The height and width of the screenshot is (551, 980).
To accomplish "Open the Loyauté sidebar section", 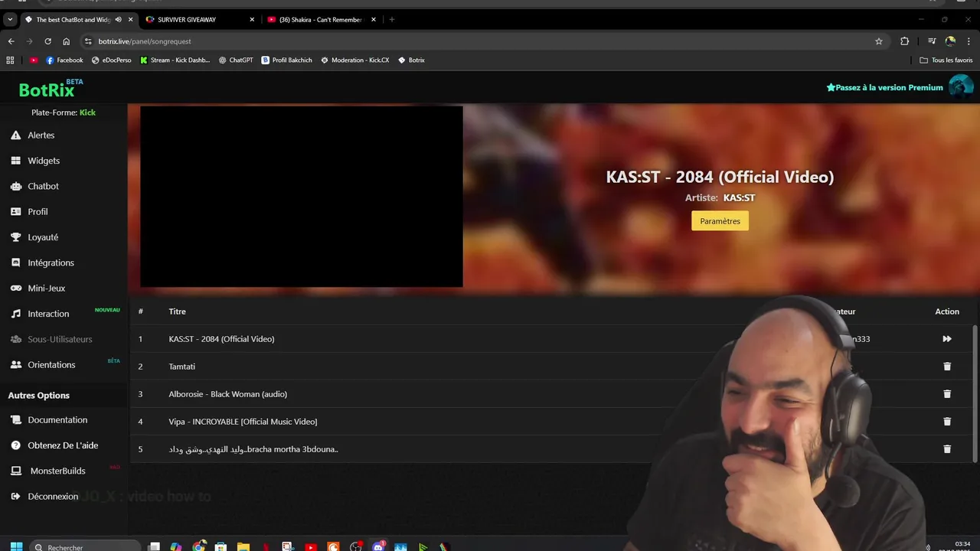I will [x=43, y=237].
